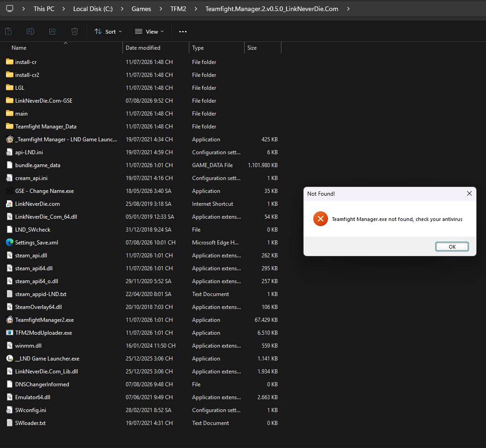Select the SteamOverlay64.dll file name
Image resolution: width=486 pixels, height=448 pixels.
coord(38,307)
